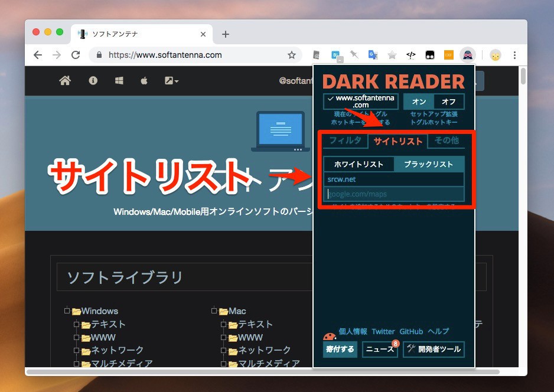This screenshot has width=554, height=392.
Task: Close the ソフトアンテナ tab
Action: coord(203,34)
